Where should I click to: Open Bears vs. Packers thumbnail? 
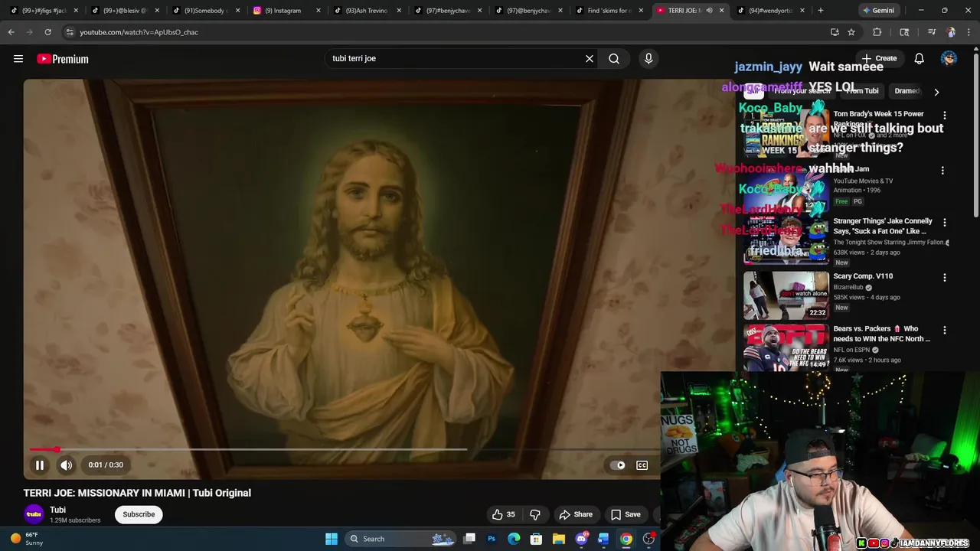click(786, 348)
